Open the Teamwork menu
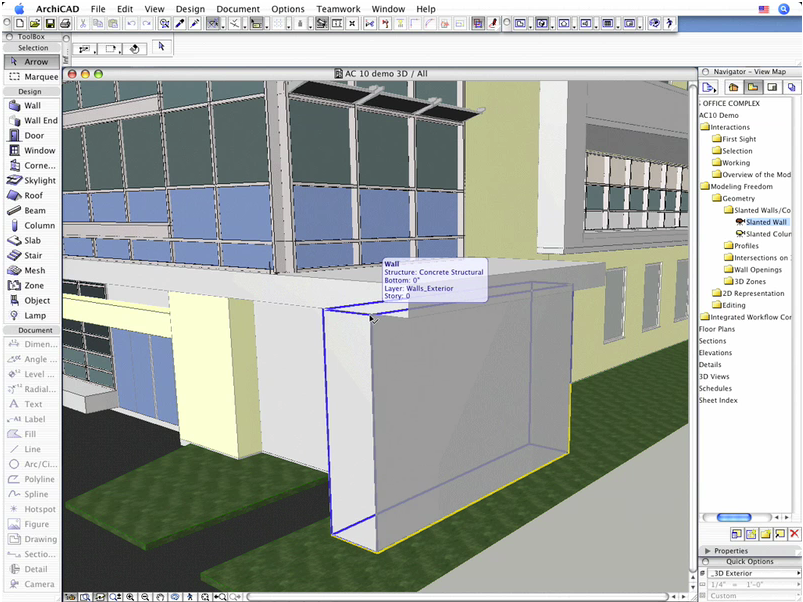This screenshot has width=803, height=602. click(337, 9)
